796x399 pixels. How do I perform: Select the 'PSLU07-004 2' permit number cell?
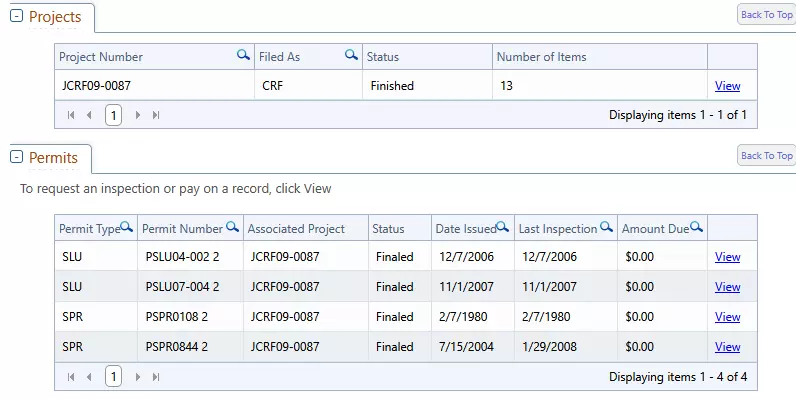click(x=190, y=286)
